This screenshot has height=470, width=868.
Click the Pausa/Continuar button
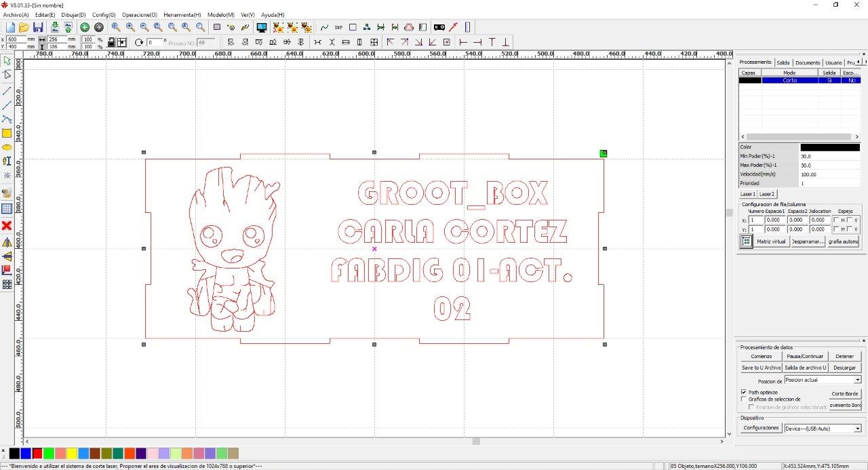pos(805,356)
